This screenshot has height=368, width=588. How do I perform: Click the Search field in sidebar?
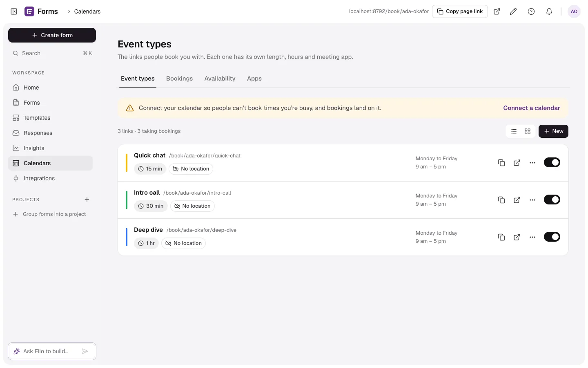(52, 53)
